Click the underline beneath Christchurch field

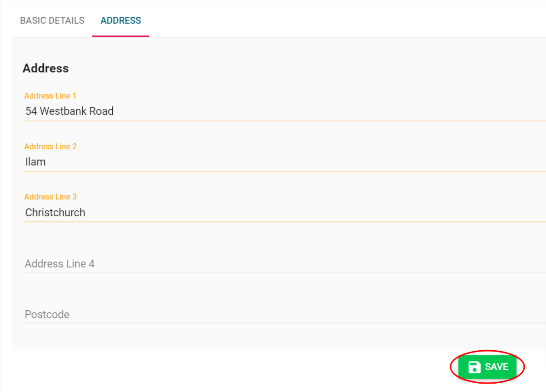(x=285, y=222)
